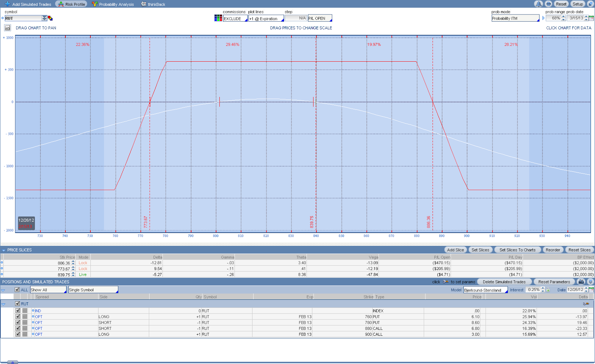Open the prob date calendar icon

pos(591,18)
